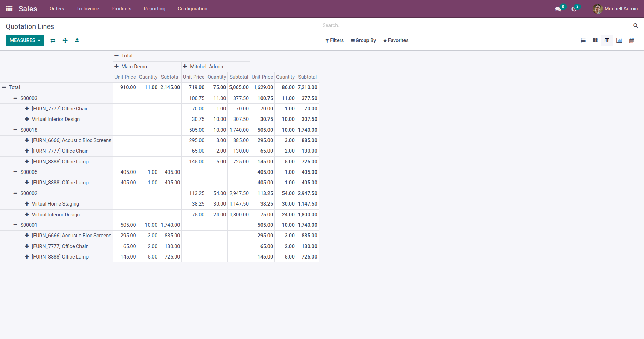
Task: Switch to graph view
Action: pyautogui.click(x=619, y=40)
